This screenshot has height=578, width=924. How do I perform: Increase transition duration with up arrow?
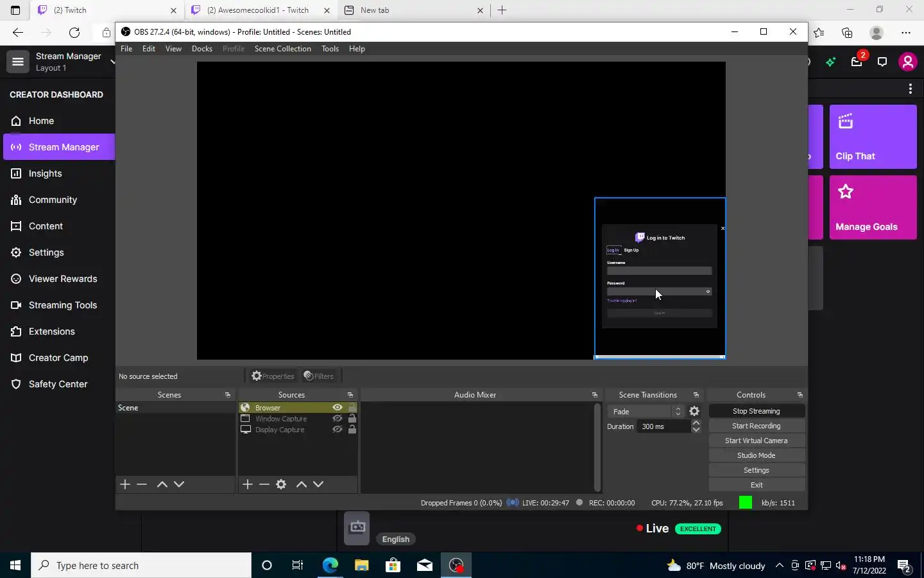[x=696, y=423]
